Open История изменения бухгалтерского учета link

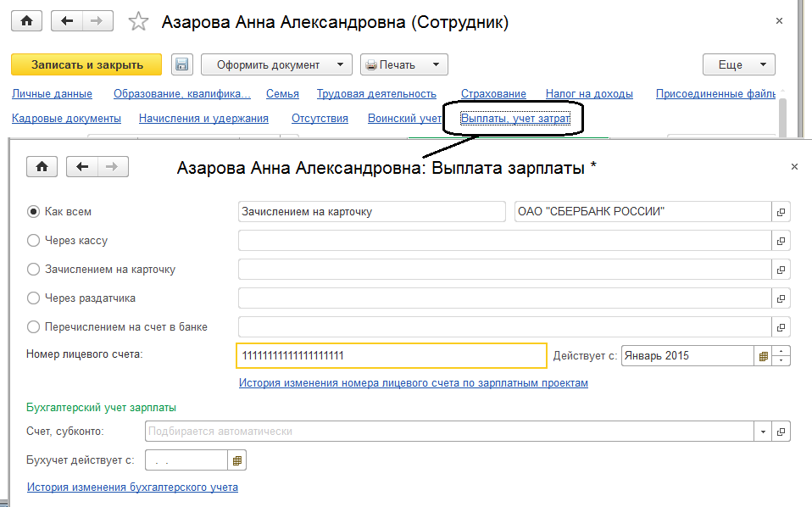point(132,487)
